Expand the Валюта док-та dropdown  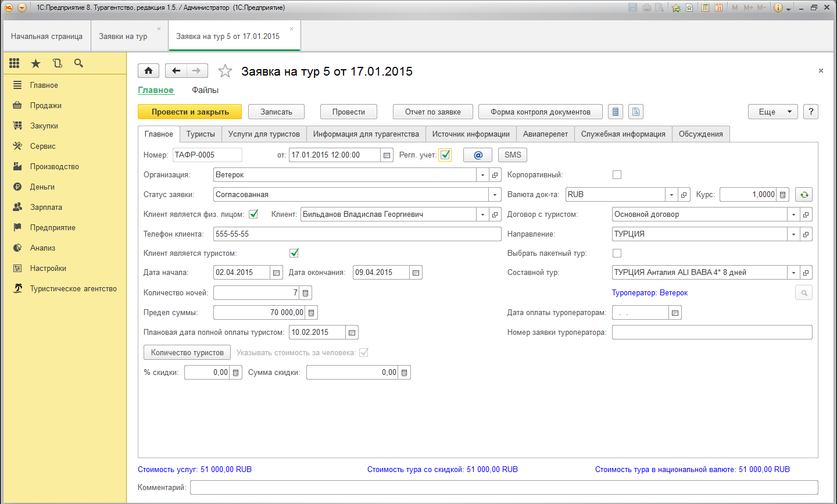point(671,195)
